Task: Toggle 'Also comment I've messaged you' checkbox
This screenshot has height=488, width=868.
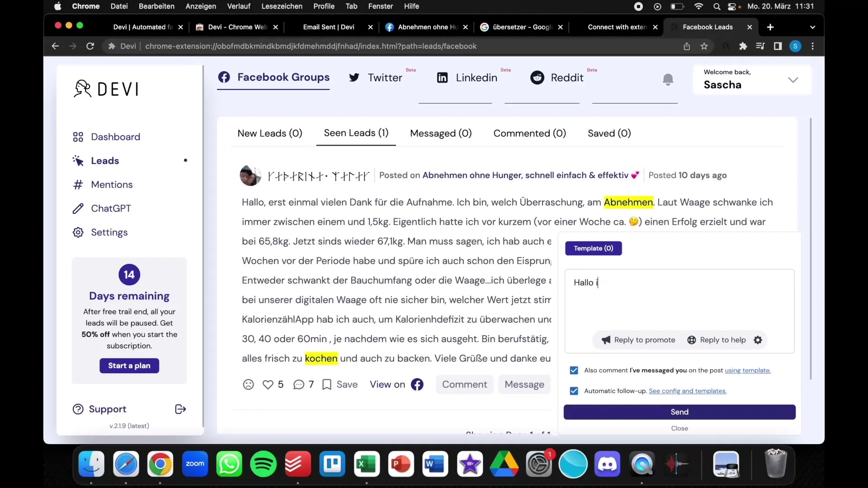Action: pos(574,370)
